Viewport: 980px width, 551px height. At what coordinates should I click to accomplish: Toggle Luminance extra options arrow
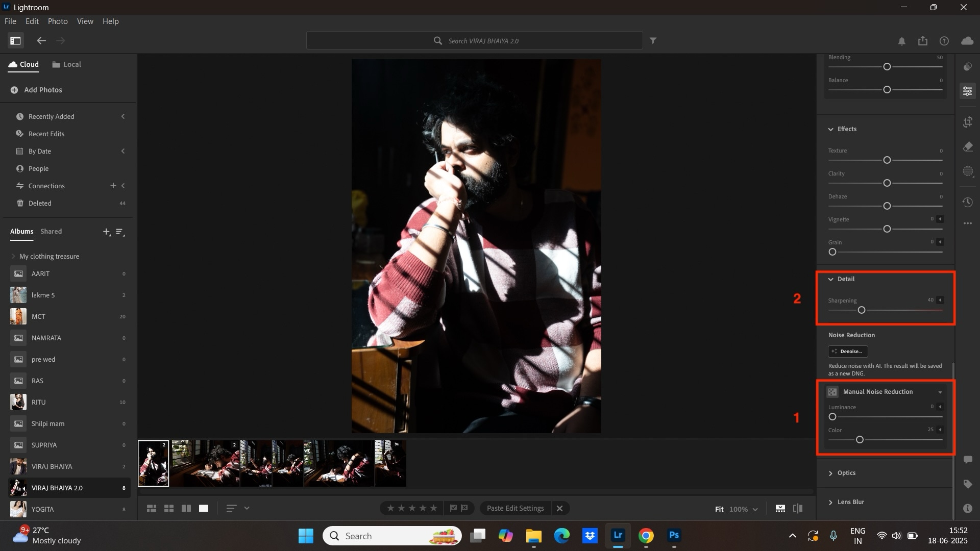click(940, 407)
